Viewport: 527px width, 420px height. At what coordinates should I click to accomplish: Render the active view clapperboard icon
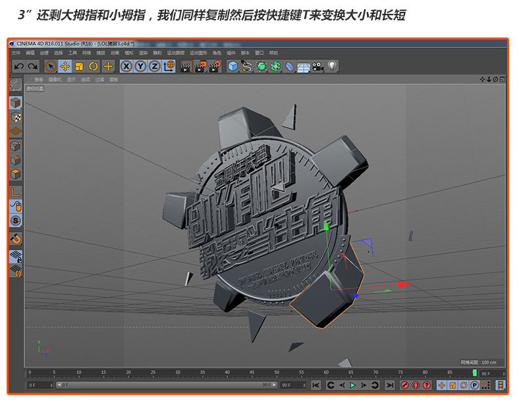[186, 66]
